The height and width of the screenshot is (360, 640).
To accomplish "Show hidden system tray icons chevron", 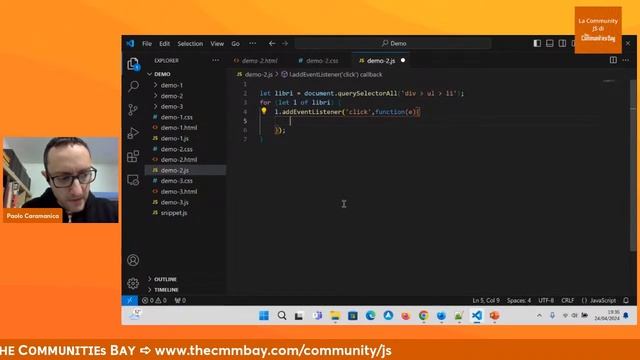I will pos(539,316).
